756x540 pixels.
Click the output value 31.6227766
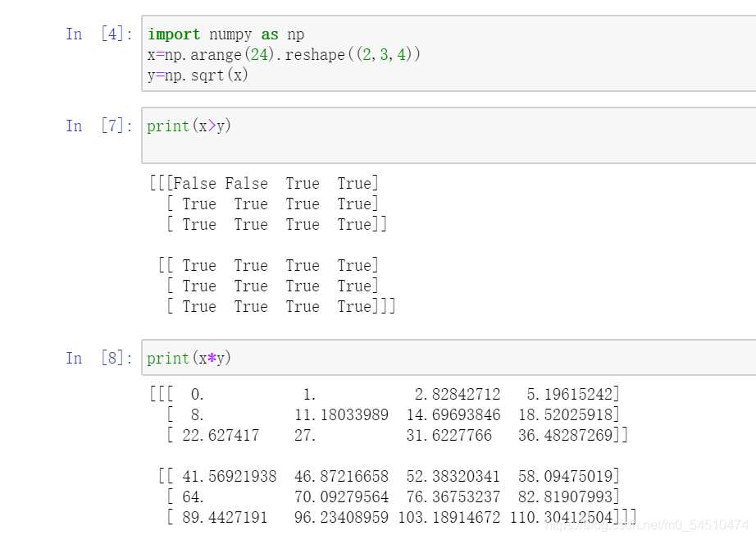click(449, 435)
